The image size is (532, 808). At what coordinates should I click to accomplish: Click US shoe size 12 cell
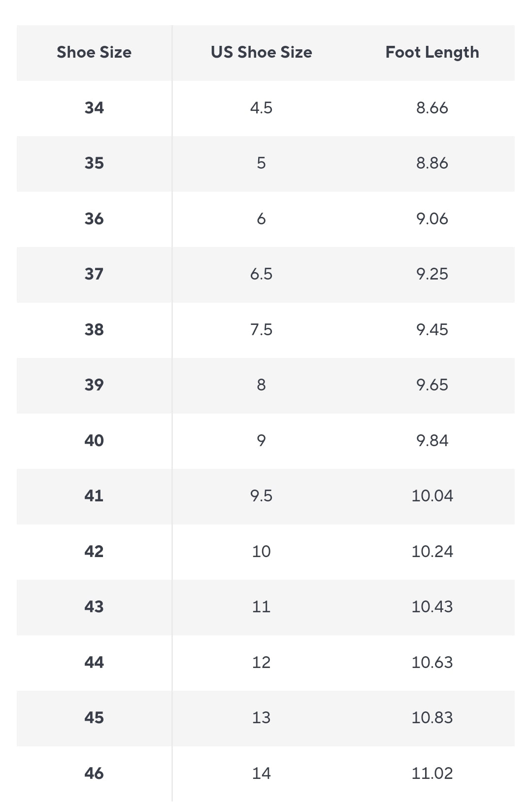(x=261, y=662)
